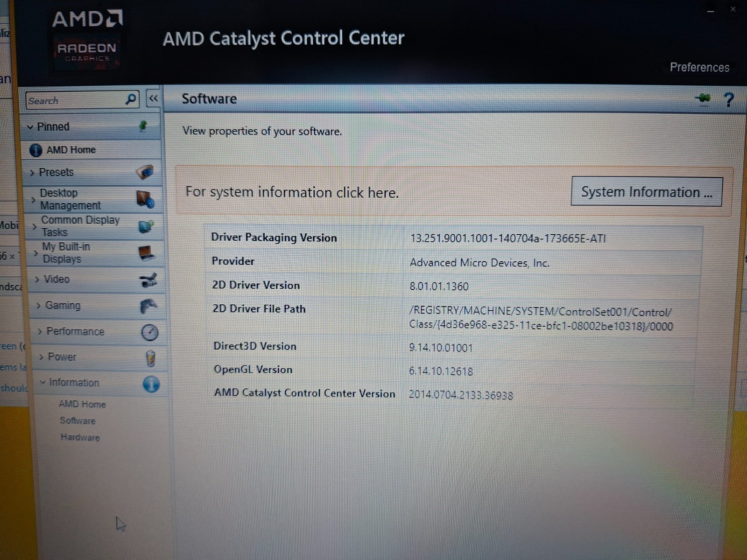This screenshot has width=747, height=560.
Task: Expand Common Display Tasks section
Action: (35, 227)
